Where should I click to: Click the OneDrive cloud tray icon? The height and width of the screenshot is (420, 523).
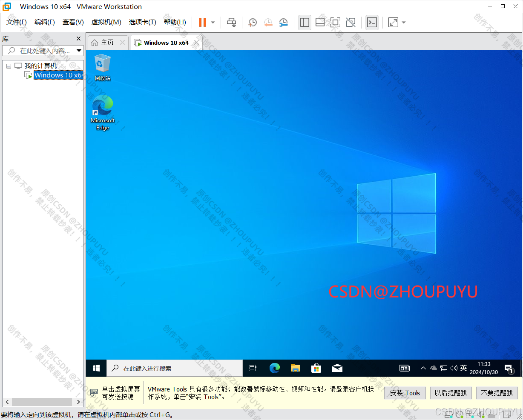(434, 368)
